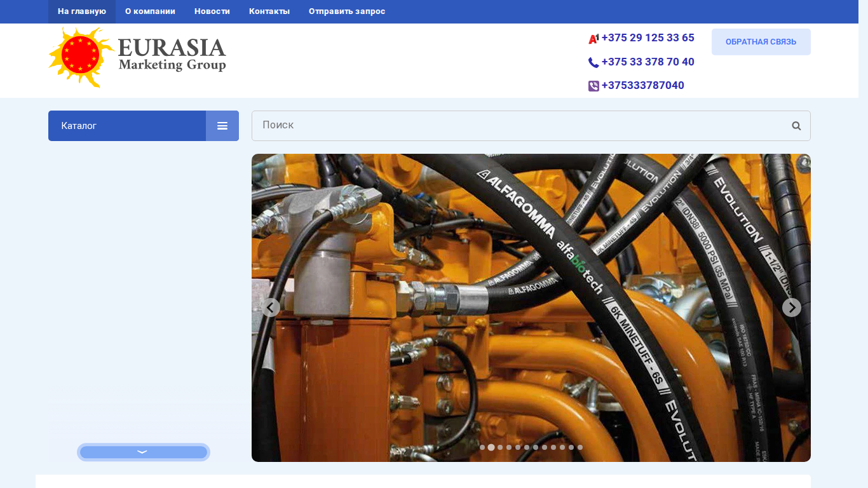Toggle the catalog hamburger menu icon
868x488 pixels.
[x=222, y=126]
